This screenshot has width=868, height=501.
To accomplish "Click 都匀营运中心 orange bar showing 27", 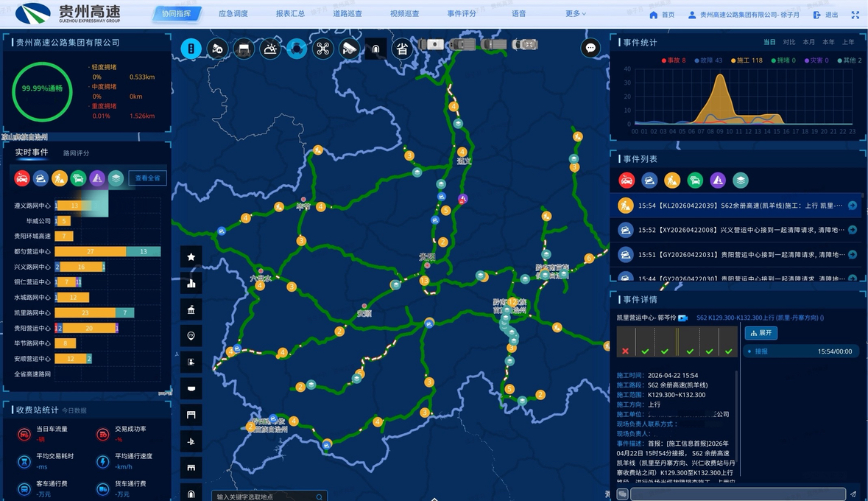I will [91, 252].
